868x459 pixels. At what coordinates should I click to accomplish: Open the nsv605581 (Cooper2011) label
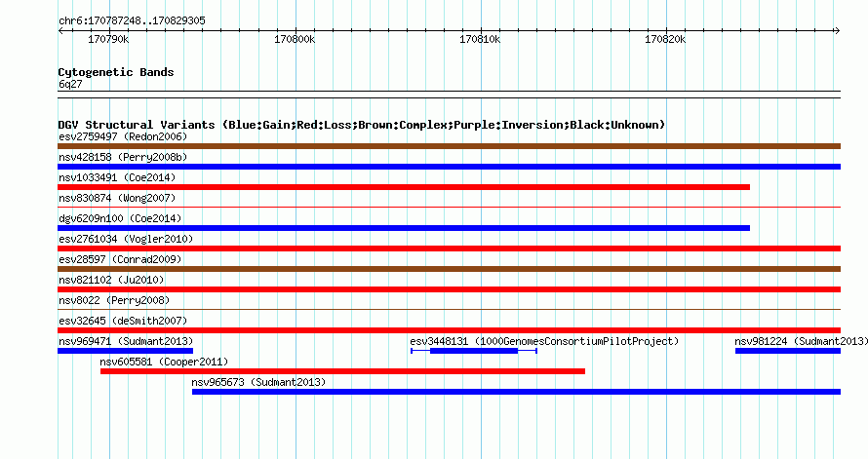pos(164,362)
